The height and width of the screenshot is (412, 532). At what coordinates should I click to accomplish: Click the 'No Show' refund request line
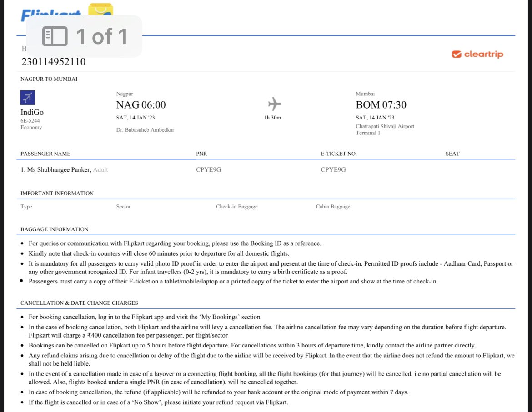coord(158,402)
